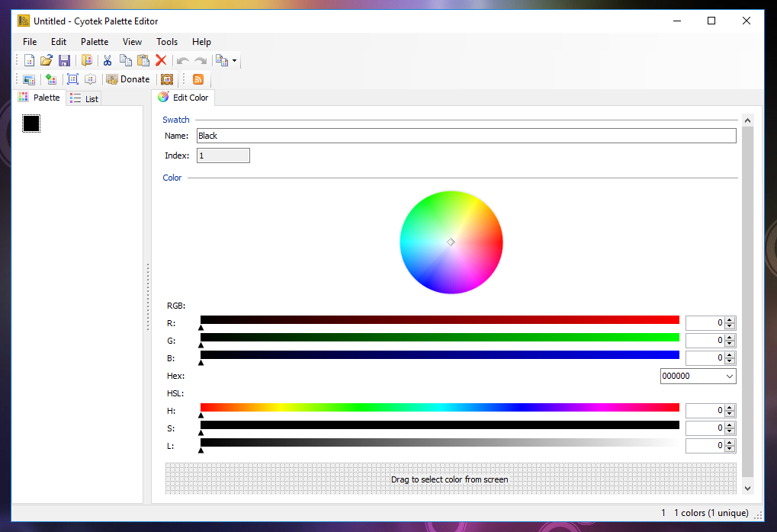Image resolution: width=777 pixels, height=532 pixels.
Task: Click the Drag to select color area
Action: 451,479
